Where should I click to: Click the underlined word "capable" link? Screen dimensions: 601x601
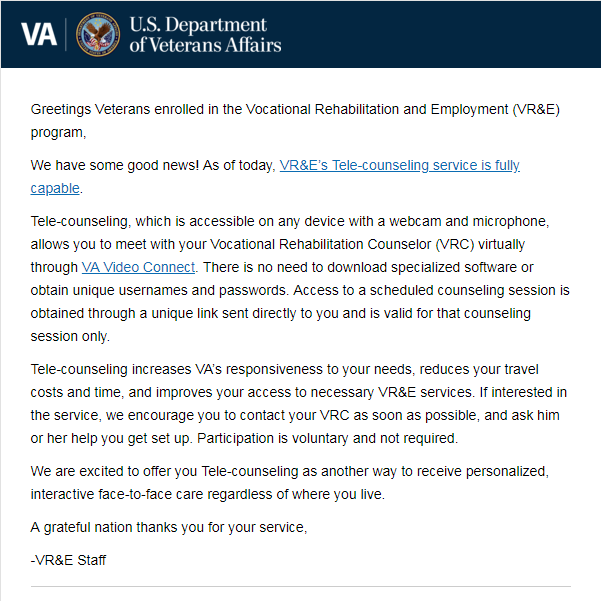(55, 189)
